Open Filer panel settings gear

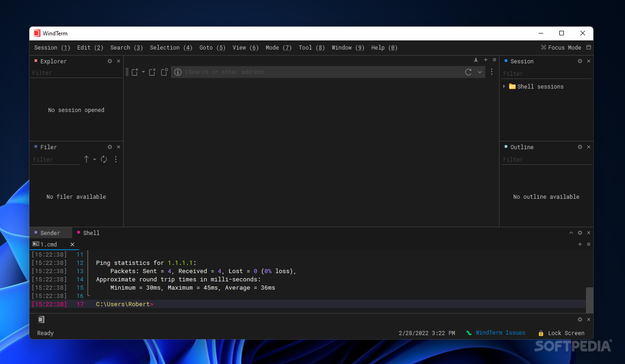point(110,147)
